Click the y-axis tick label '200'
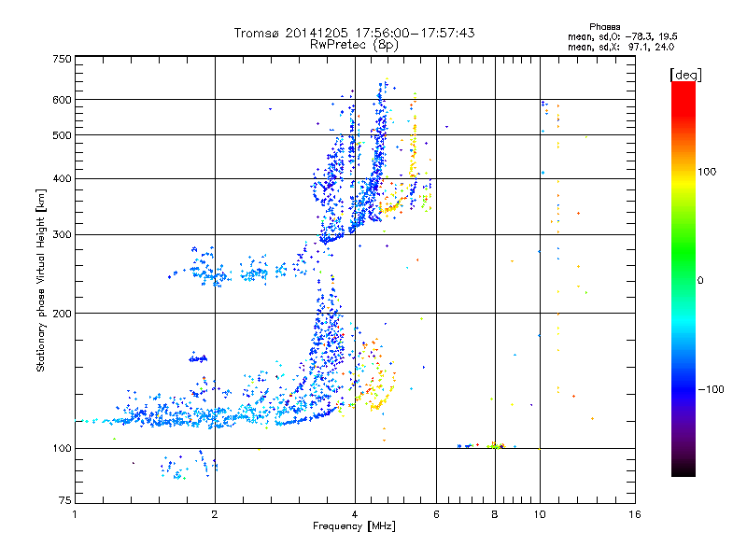 (63, 314)
